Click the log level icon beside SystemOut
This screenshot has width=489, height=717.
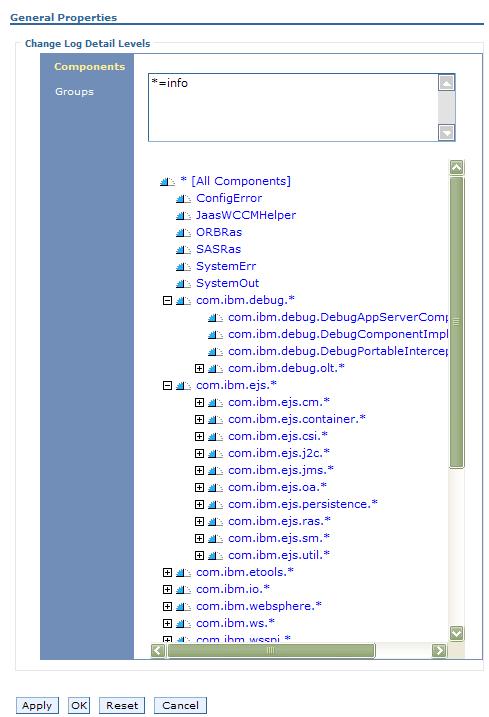[x=183, y=284]
